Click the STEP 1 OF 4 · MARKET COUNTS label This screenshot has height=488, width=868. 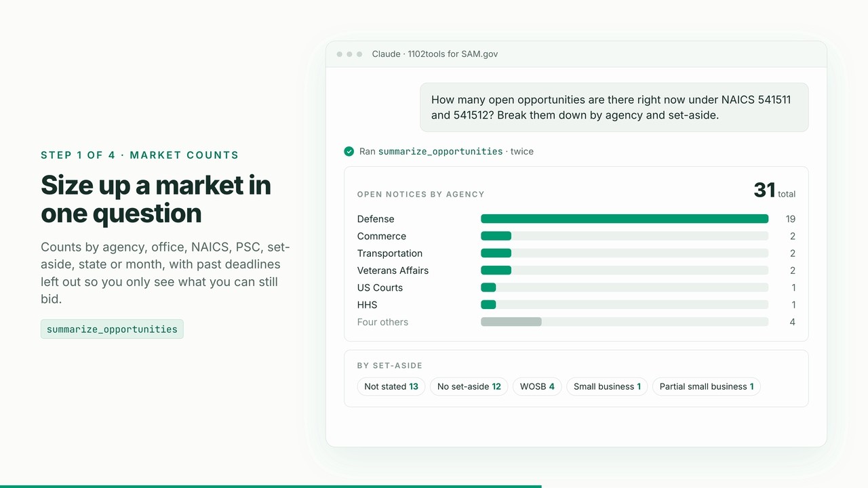[x=140, y=155]
